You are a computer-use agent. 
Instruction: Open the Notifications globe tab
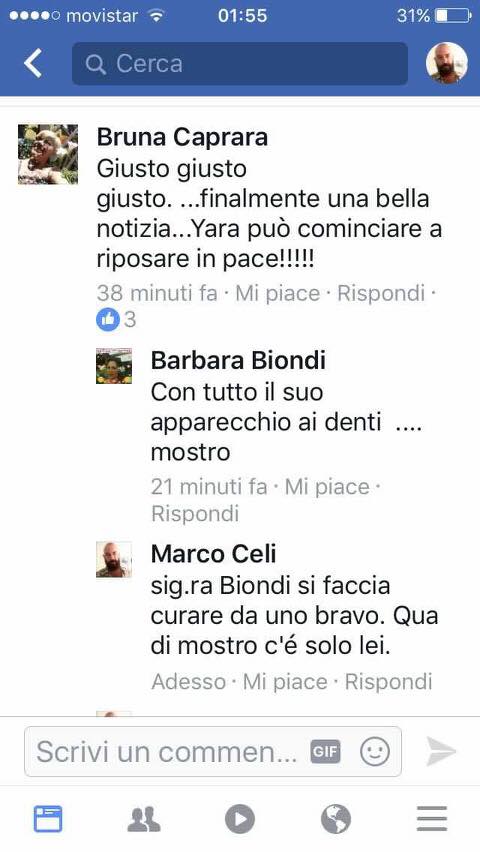336,819
